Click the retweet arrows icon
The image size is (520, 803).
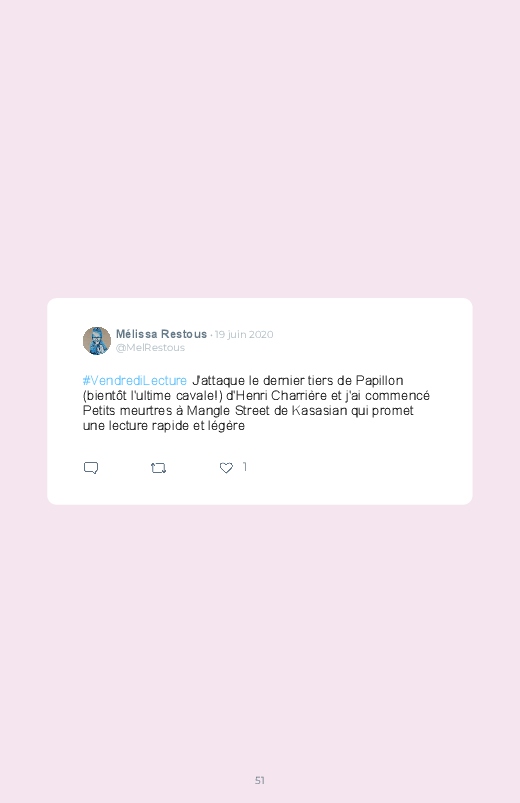coord(158,468)
